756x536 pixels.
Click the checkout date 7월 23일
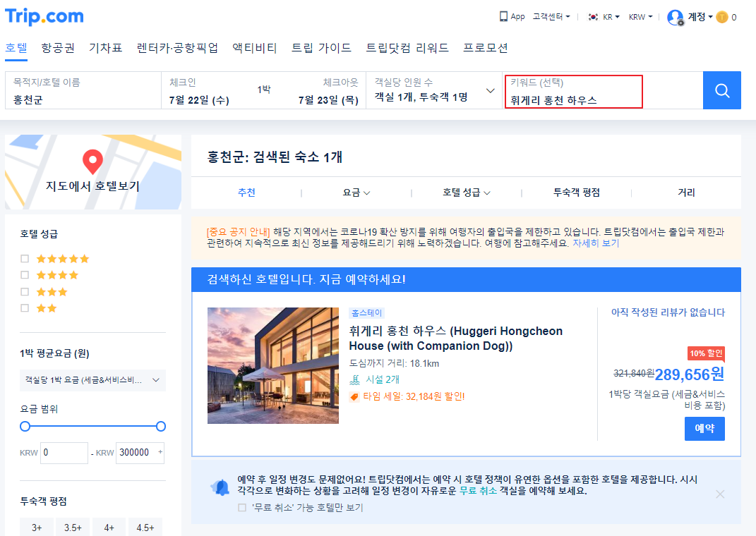point(328,100)
